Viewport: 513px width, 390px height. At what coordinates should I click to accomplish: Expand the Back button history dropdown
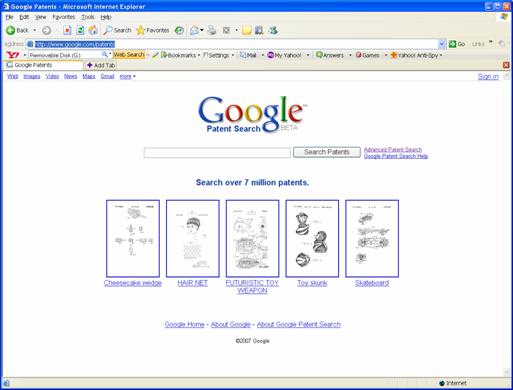coord(34,30)
